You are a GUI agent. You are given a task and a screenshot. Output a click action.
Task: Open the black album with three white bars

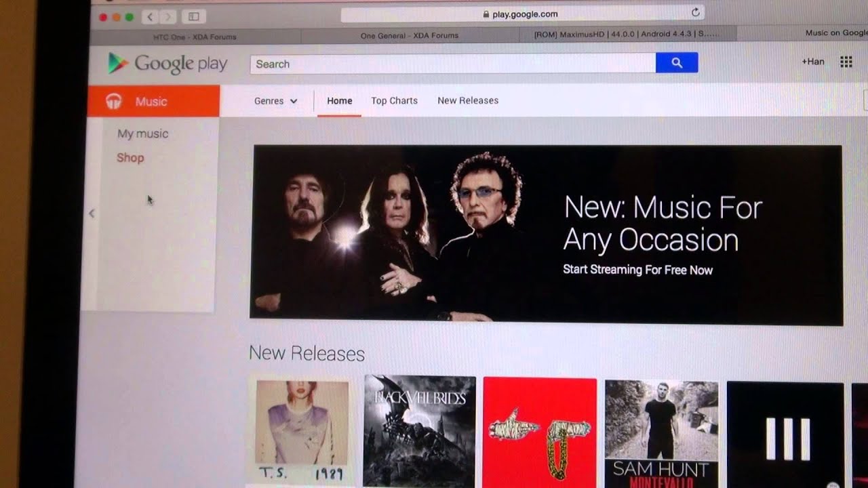785,434
